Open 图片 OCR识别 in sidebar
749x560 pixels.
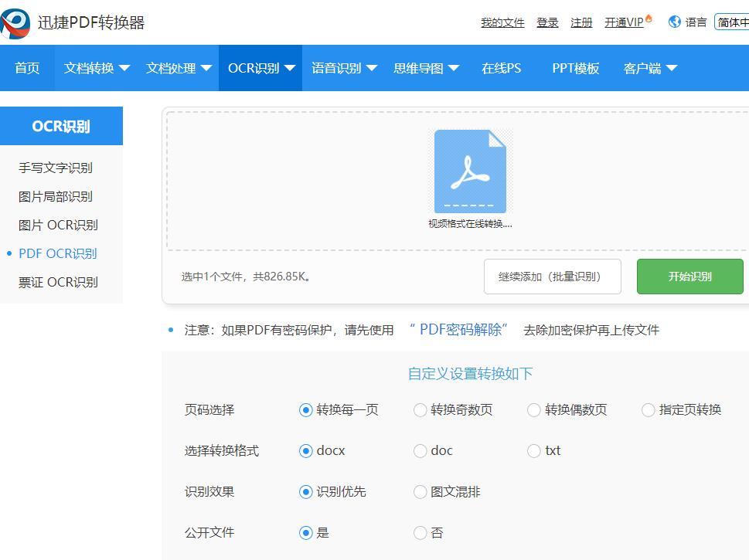pyautogui.click(x=58, y=225)
